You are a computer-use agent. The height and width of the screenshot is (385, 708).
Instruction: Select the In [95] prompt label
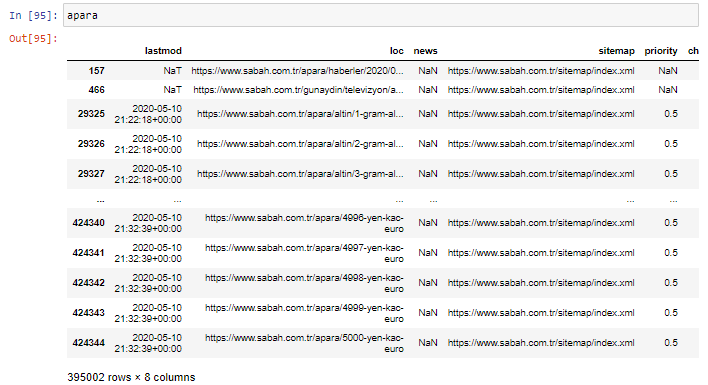point(33,15)
